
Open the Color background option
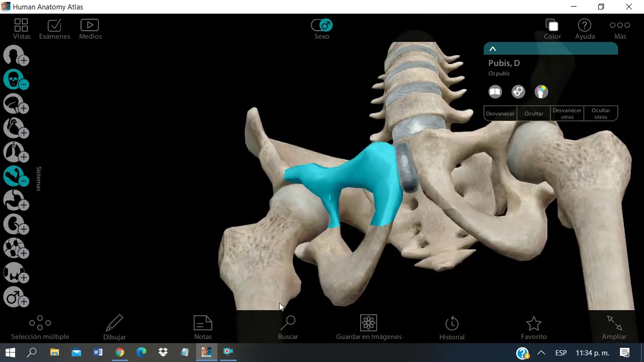coord(552,29)
